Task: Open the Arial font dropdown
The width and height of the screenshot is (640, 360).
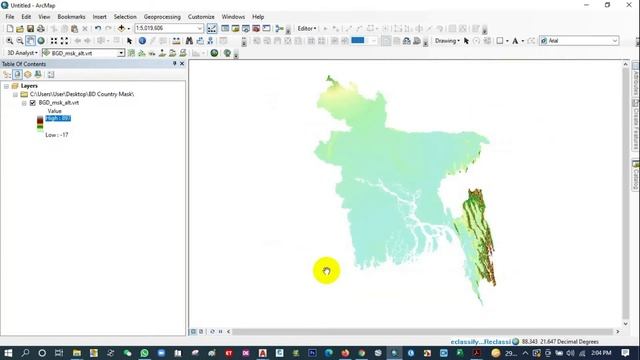Action: click(615, 41)
